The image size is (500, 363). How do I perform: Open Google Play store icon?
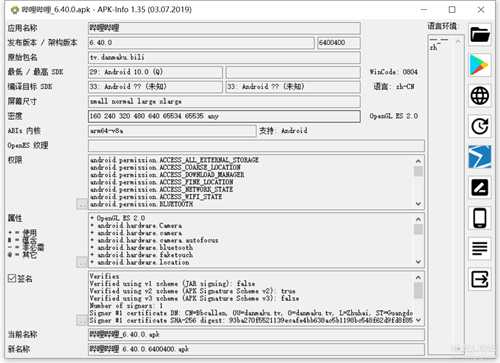[480, 65]
